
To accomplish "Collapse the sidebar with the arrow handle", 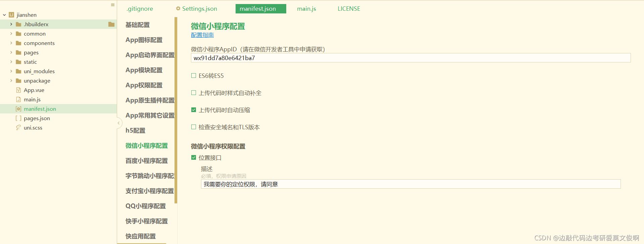I will pyautogui.click(x=118, y=123).
